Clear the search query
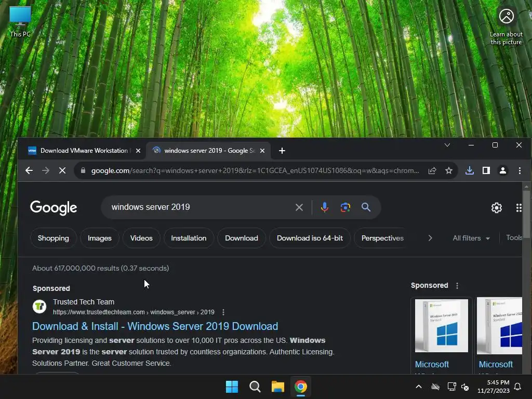 pos(299,207)
